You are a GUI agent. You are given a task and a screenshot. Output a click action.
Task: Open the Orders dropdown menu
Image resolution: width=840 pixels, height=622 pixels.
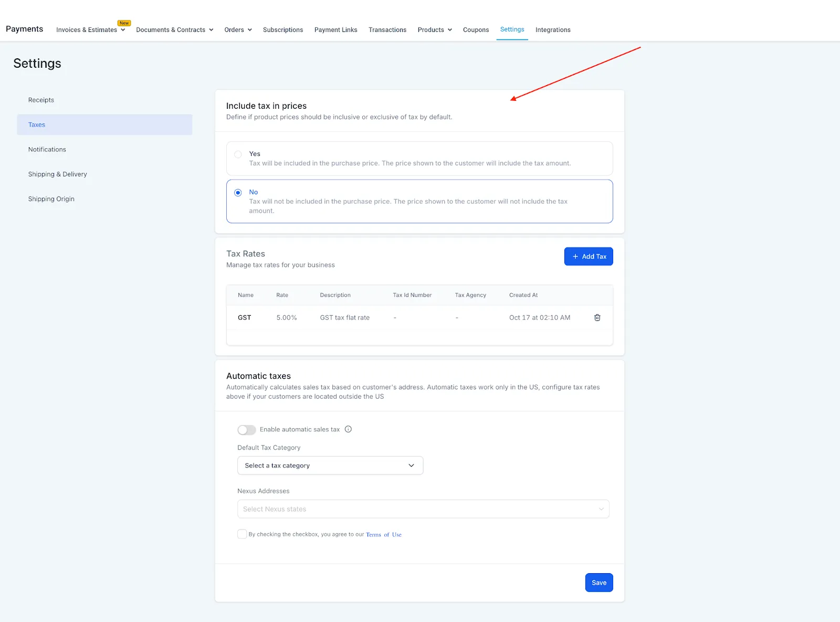point(238,30)
